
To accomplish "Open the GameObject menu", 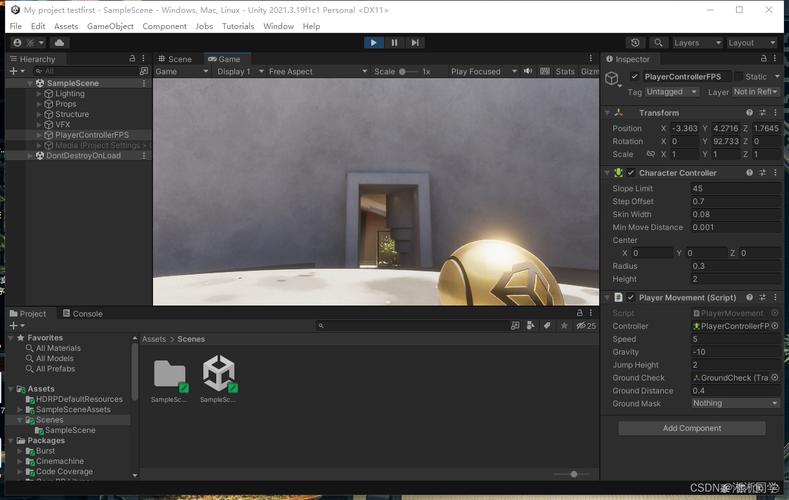I will [x=110, y=26].
